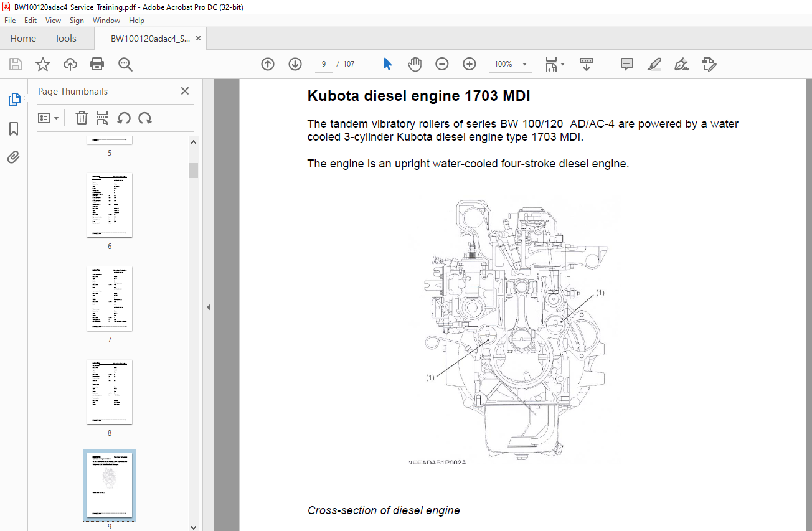Zoom in with plus icon
812x531 pixels.
(470, 64)
